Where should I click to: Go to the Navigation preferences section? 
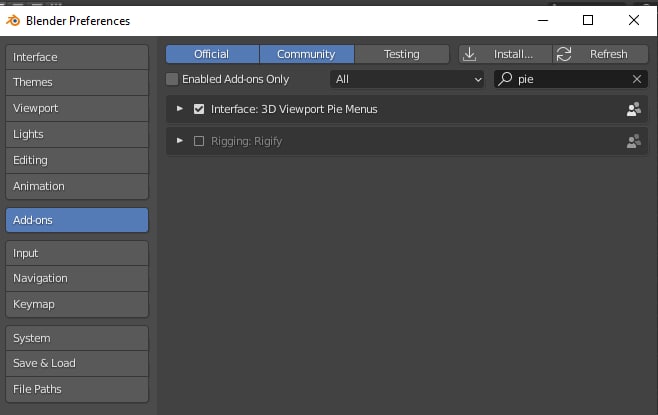[x=77, y=278]
